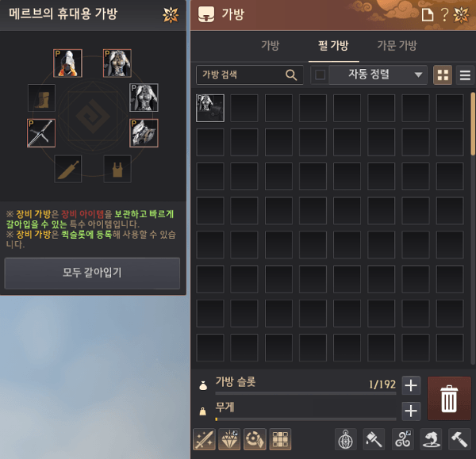Switch to the 가문 가방 tab
Screen dimensions: 476x459
(x=397, y=45)
